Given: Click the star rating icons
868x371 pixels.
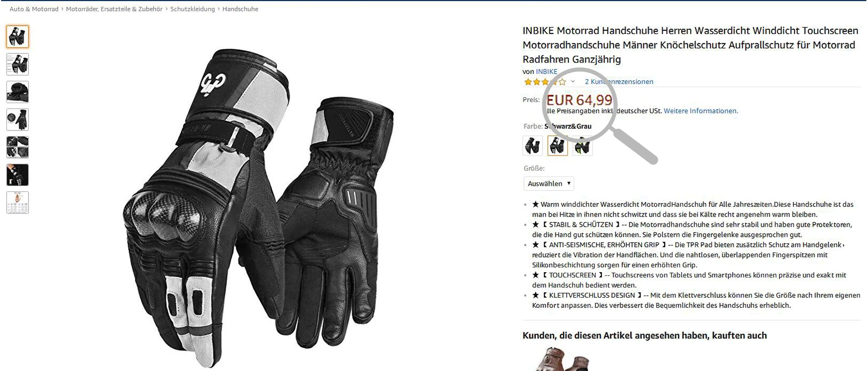Looking at the screenshot, I should (545, 82).
